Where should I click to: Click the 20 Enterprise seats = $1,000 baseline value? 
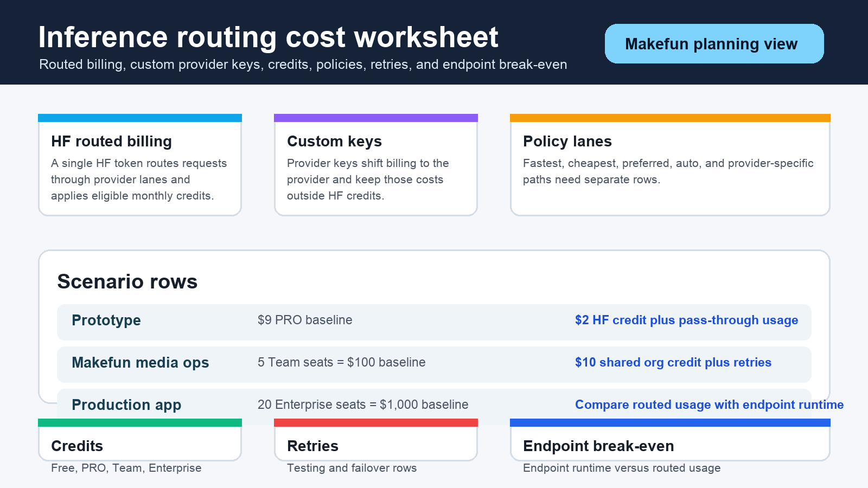(363, 404)
